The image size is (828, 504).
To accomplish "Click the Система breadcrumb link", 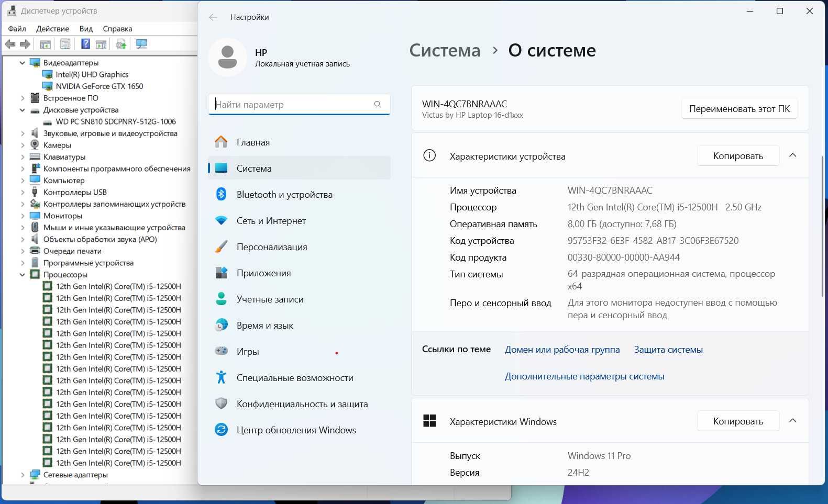I will tap(445, 50).
